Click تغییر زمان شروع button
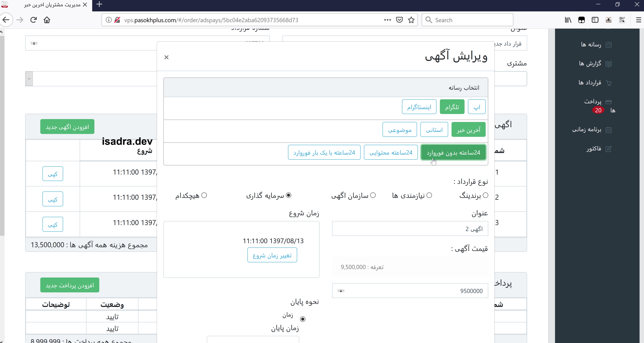644x343 pixels. (x=272, y=255)
